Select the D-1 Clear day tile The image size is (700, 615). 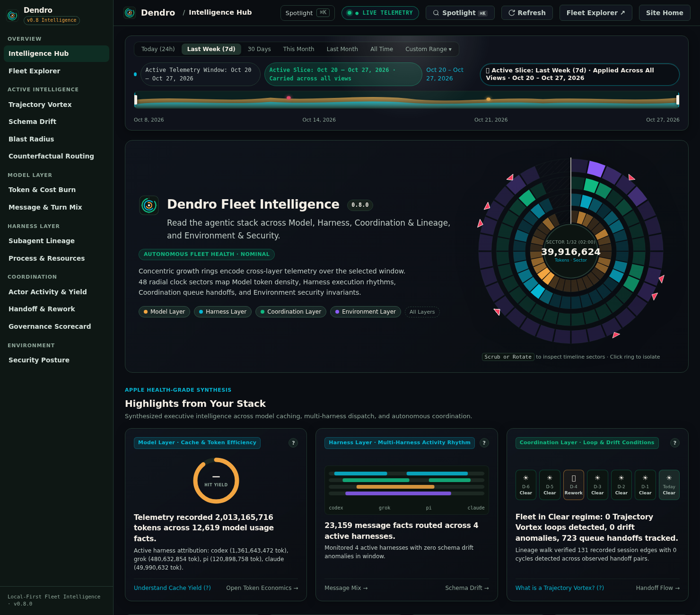click(645, 485)
